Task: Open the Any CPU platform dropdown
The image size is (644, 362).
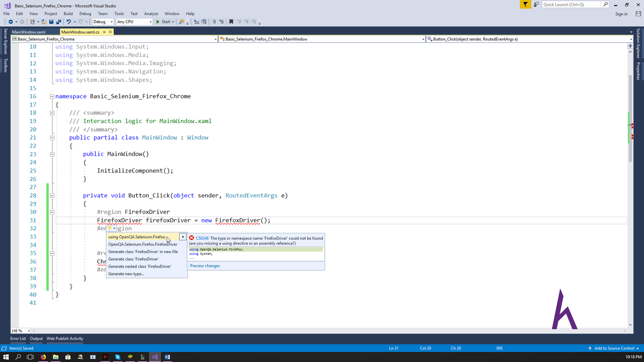Action: (134, 22)
